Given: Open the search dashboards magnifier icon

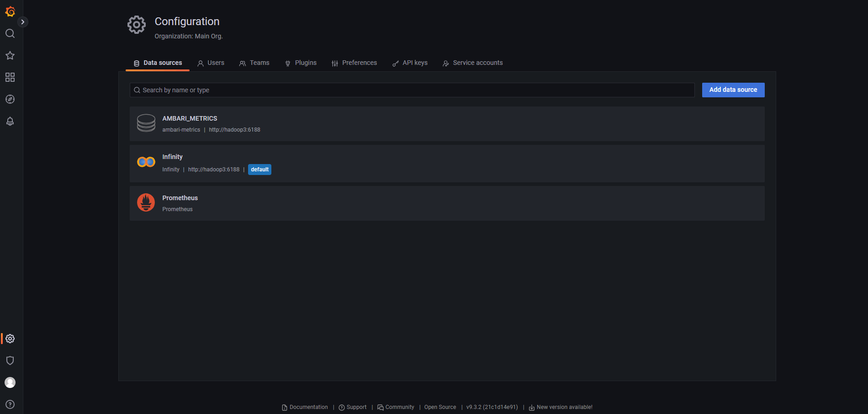Looking at the screenshot, I should coord(10,33).
